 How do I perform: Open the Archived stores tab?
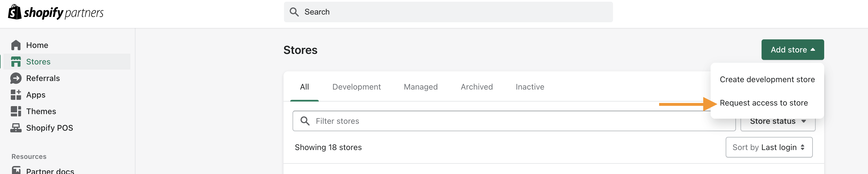(x=476, y=87)
